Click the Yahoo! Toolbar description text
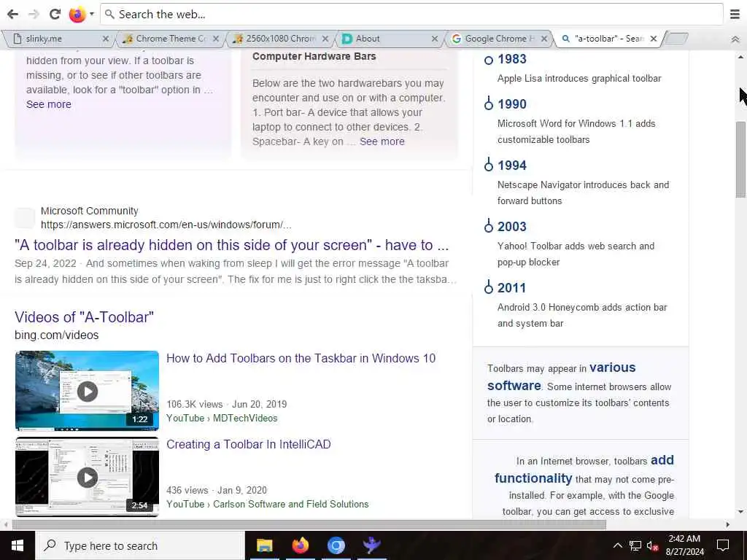747x560 pixels. tap(576, 254)
